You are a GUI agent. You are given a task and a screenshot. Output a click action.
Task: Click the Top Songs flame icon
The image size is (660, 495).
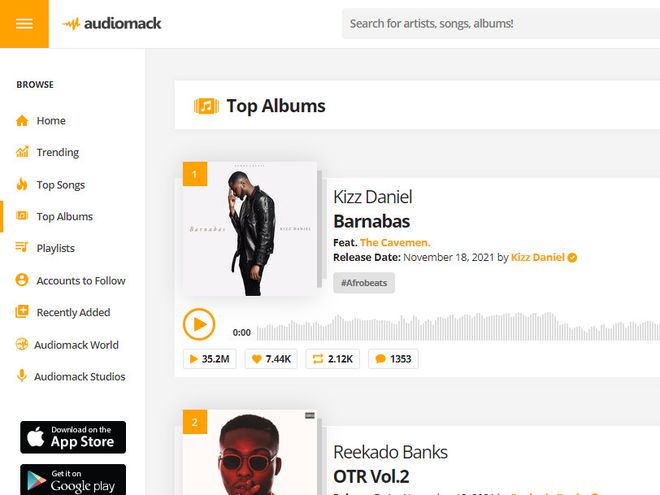pyautogui.click(x=22, y=184)
